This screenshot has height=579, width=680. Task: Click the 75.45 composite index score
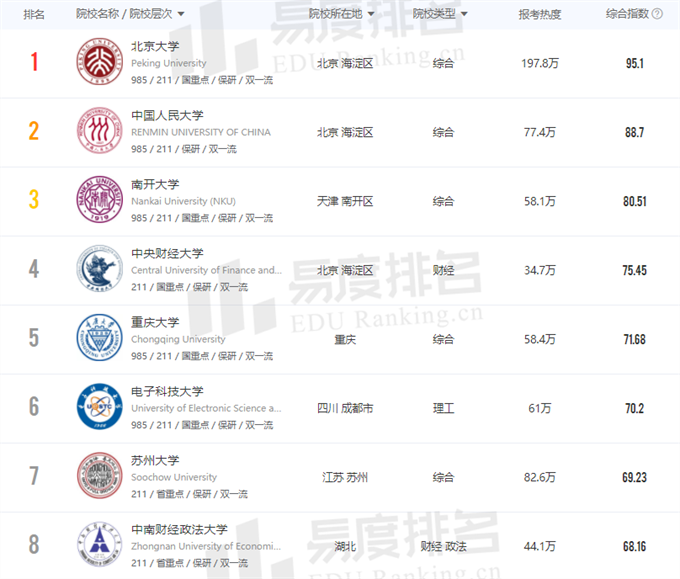635,270
